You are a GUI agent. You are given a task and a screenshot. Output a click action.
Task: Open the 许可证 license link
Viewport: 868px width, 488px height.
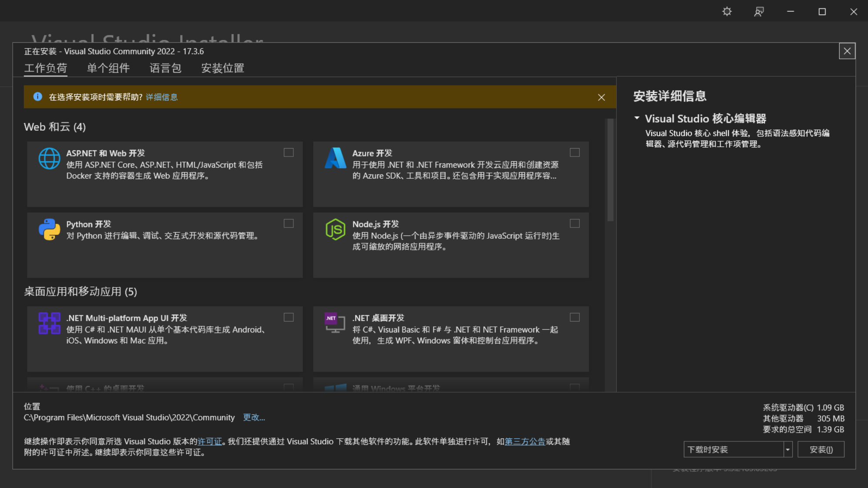pos(210,441)
